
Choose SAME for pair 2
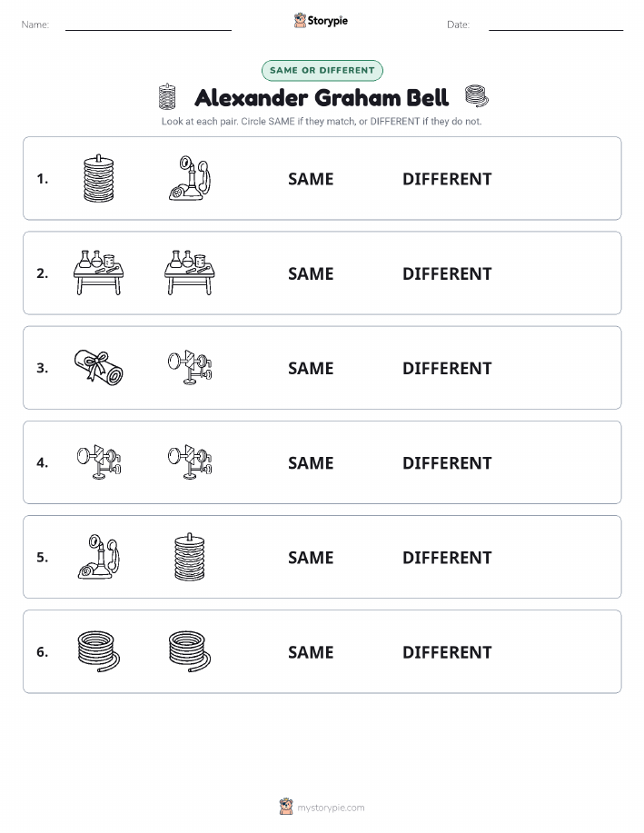(311, 273)
